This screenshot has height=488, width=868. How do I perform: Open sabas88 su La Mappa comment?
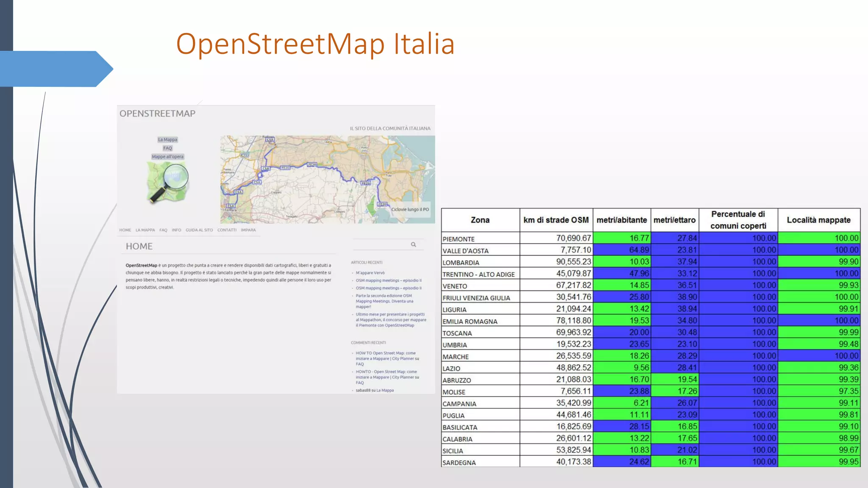[375, 390]
